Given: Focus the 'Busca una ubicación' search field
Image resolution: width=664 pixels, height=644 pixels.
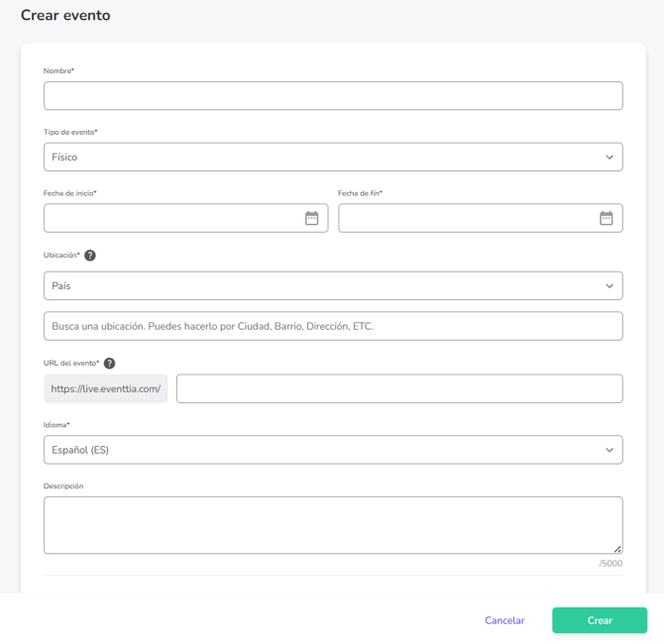Looking at the screenshot, I should (x=333, y=326).
